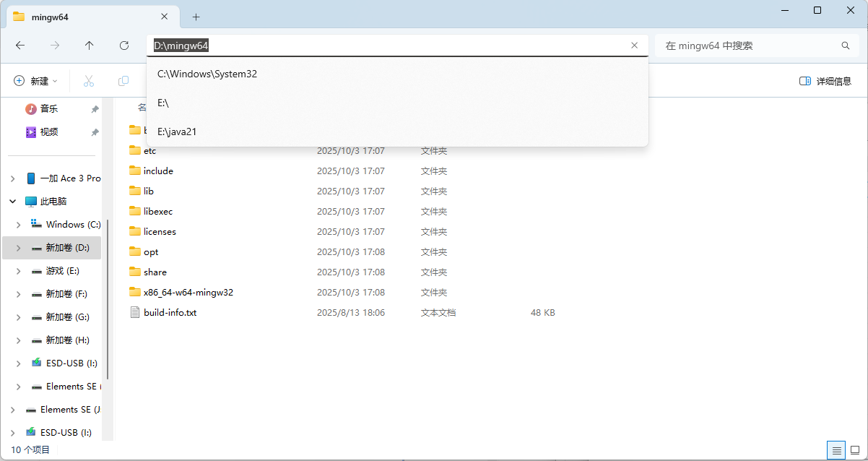
Task: Toggle the 详细信息 details pane
Action: point(825,81)
